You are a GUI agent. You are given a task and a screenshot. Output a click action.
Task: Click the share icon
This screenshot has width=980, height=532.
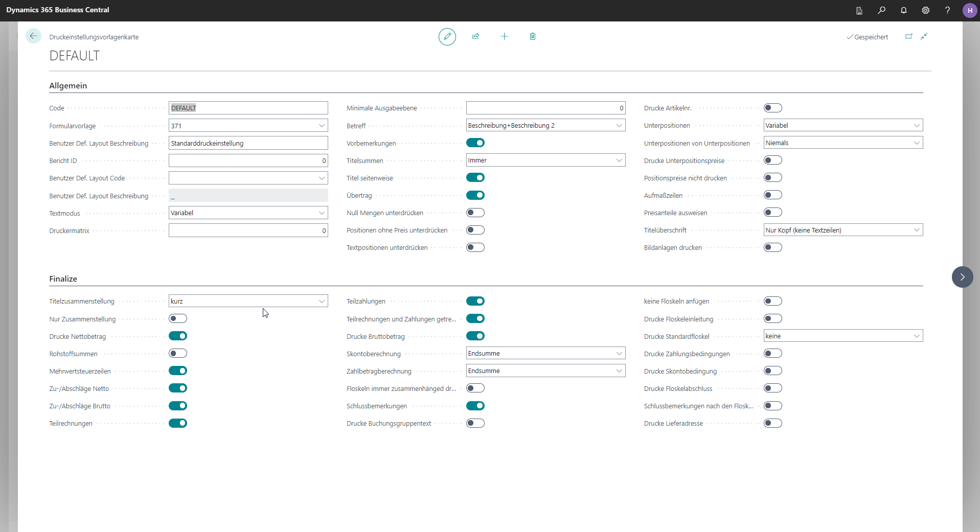pos(475,36)
